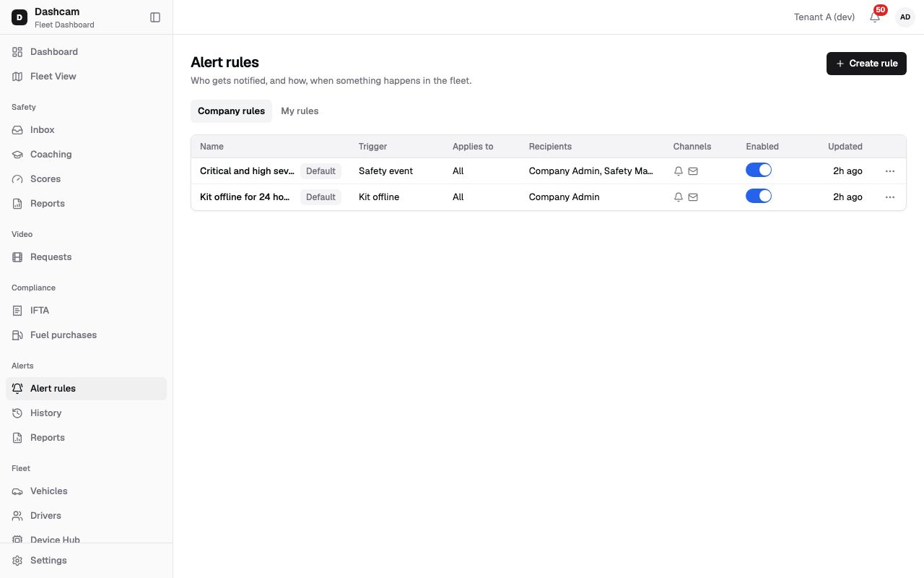Click the Name column header
Viewport: 924px width, 578px height.
(212, 147)
